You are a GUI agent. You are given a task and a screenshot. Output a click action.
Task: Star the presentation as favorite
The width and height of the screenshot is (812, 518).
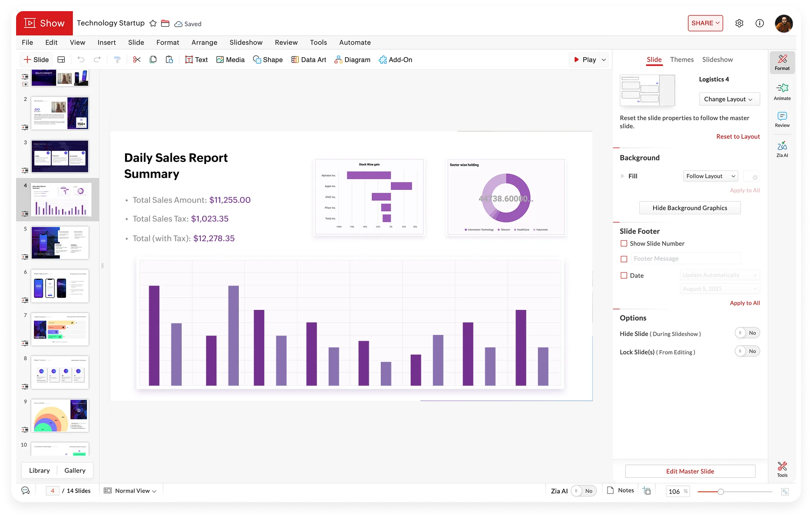click(153, 23)
